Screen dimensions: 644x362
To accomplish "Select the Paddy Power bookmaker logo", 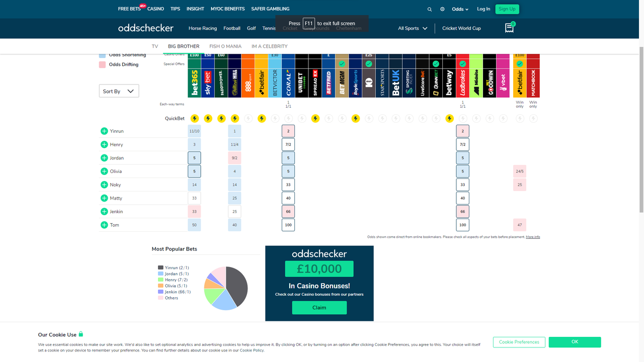I will point(221,83).
